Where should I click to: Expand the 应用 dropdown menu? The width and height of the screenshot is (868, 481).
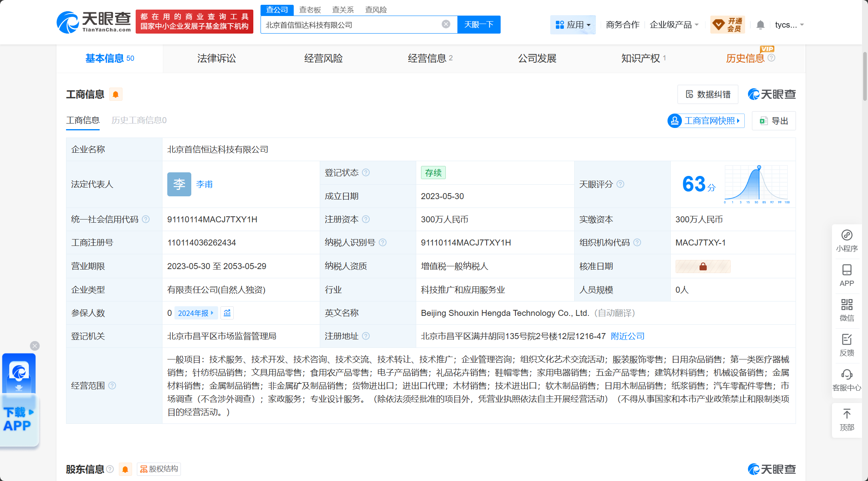coord(573,25)
